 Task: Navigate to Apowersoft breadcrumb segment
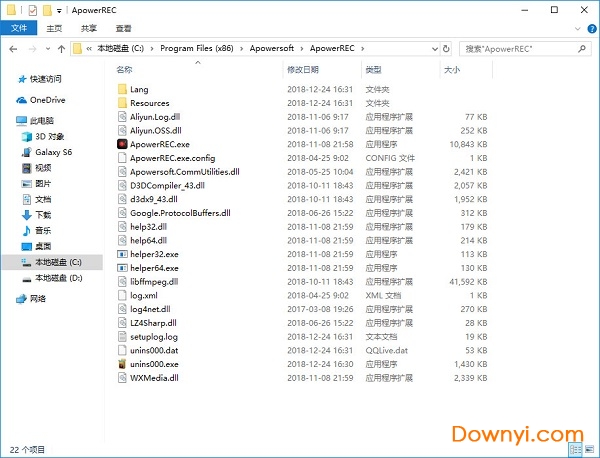[272, 48]
